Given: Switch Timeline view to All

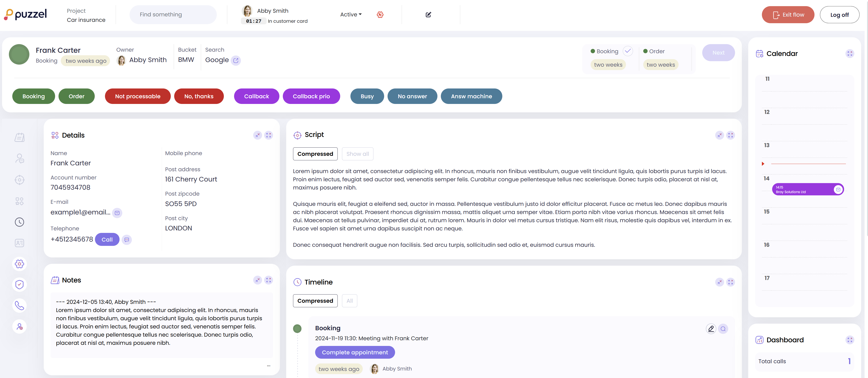Looking at the screenshot, I should 350,301.
